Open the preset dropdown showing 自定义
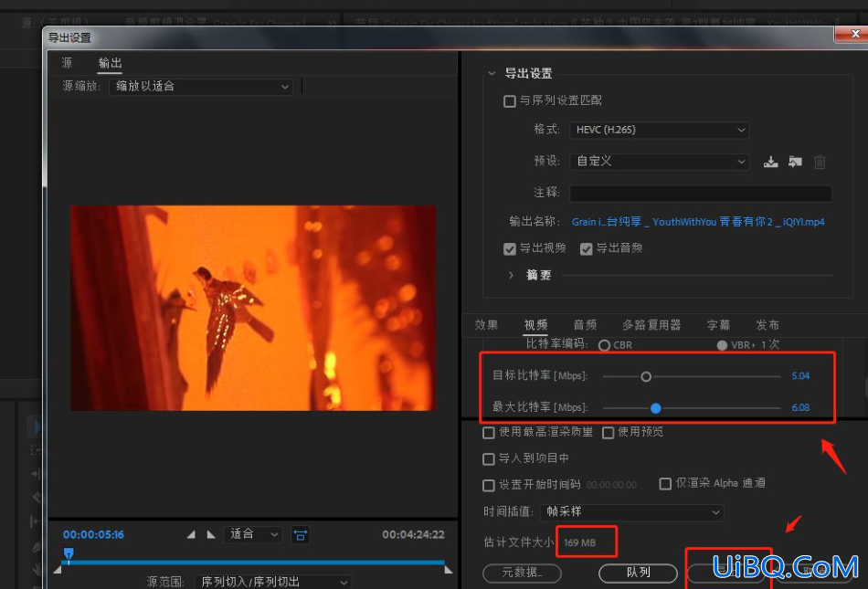The image size is (868, 589). (660, 162)
